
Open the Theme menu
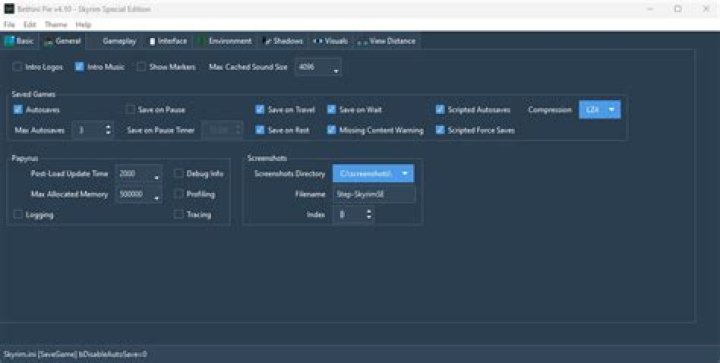coord(56,24)
